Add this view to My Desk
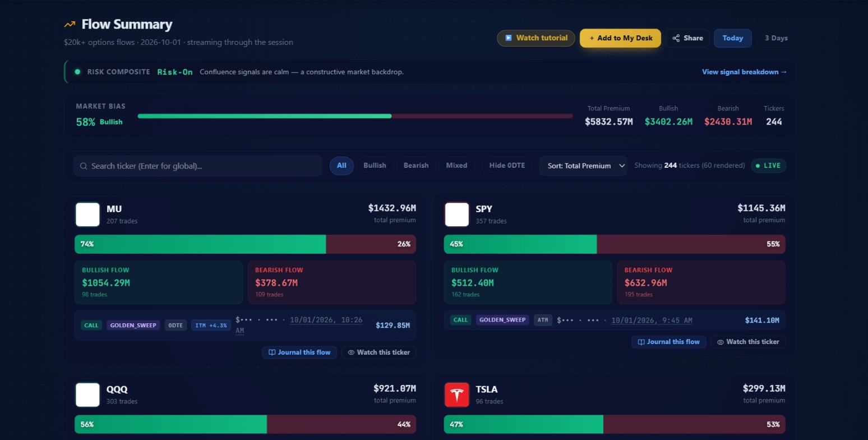Screen dimensions: 868x440 click(x=620, y=38)
